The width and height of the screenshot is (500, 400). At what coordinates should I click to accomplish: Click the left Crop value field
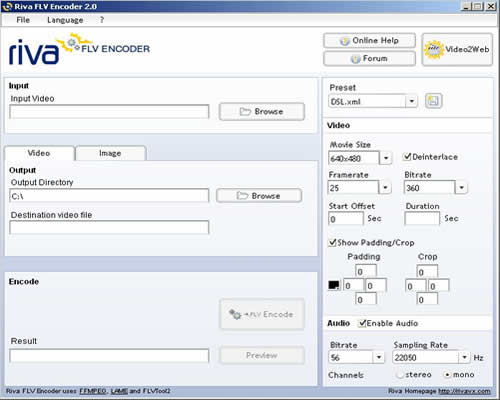point(416,286)
